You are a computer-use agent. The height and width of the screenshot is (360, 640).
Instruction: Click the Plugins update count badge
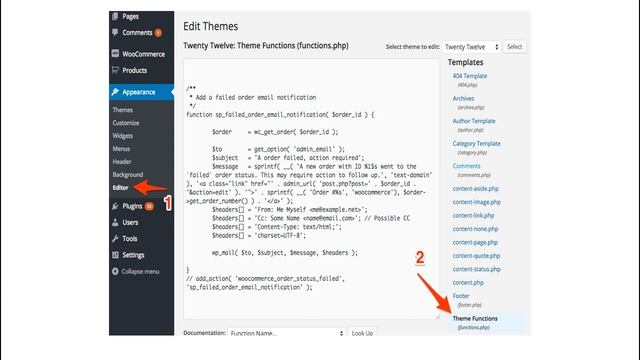click(x=149, y=206)
